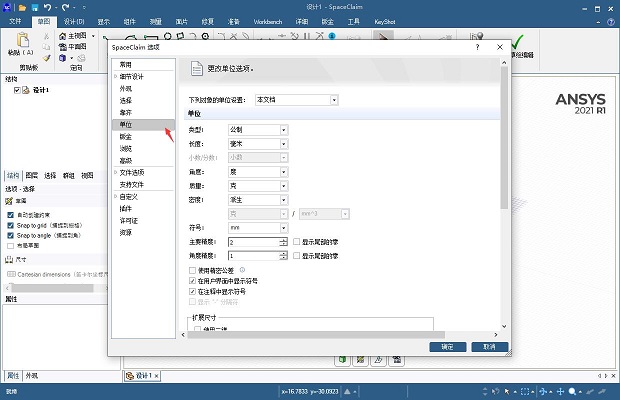This screenshot has width=620, height=400.
Task: Switch to the KeyShot ribbon tab
Action: pyautogui.click(x=385, y=22)
